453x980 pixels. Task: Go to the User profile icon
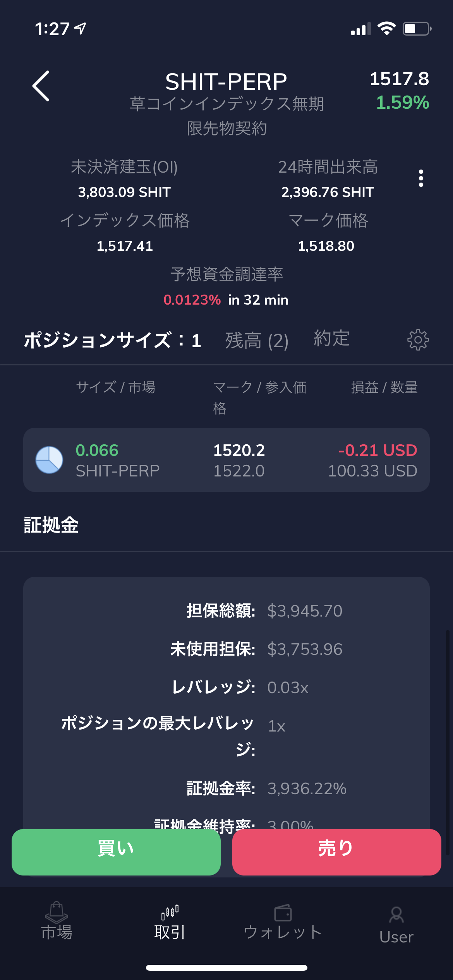[x=396, y=915]
